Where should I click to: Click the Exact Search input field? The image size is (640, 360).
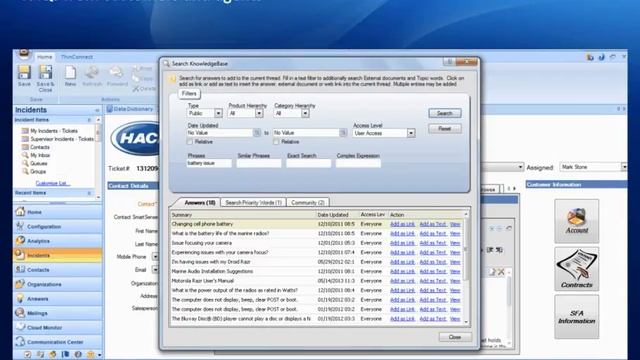[x=309, y=163]
